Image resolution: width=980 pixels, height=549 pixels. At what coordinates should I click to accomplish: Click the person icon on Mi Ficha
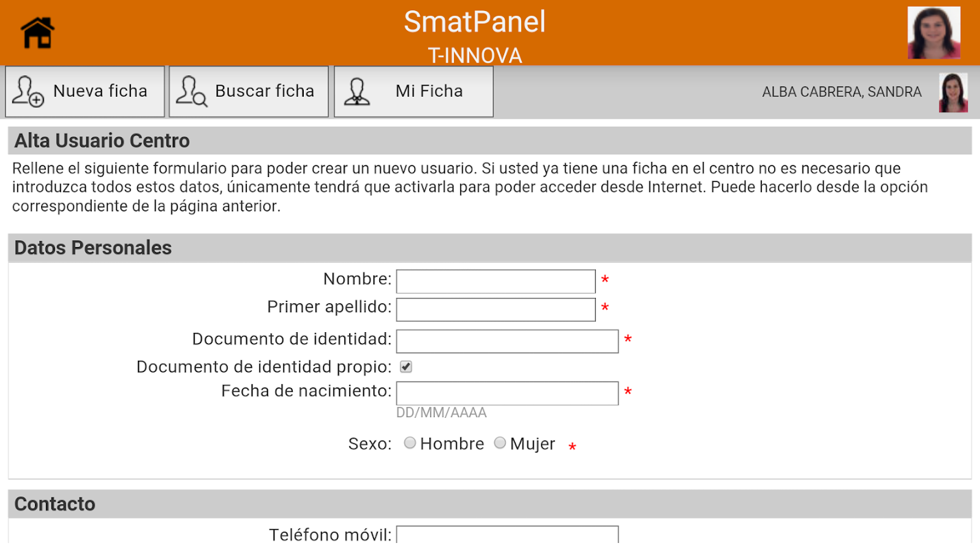point(357,91)
